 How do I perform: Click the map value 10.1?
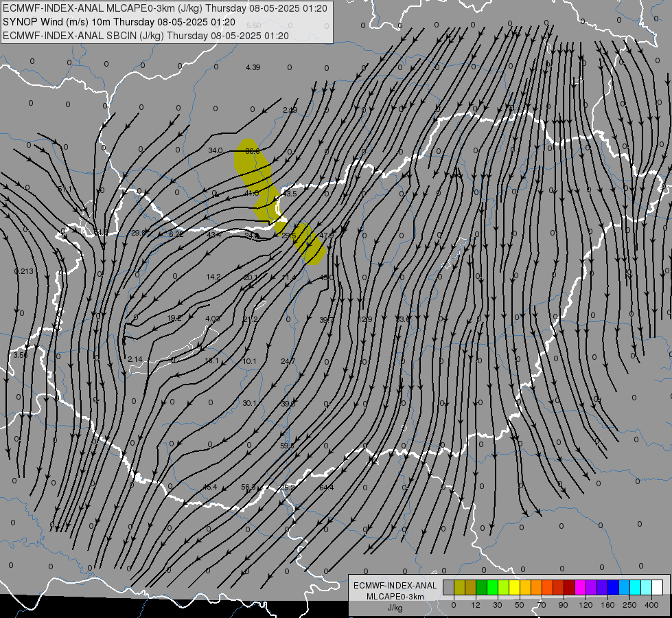tap(249, 361)
